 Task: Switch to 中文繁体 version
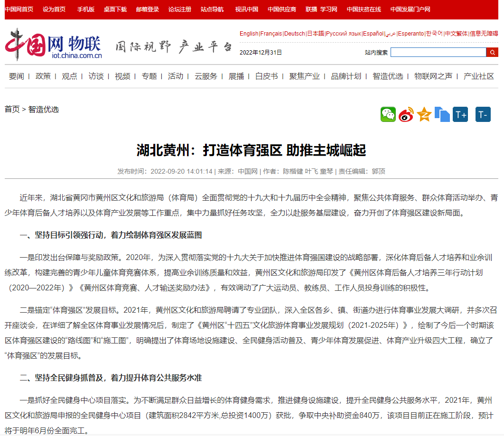coord(457,33)
